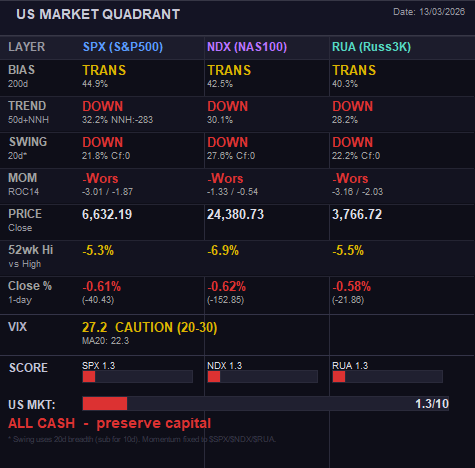Viewport: 475px width, 468px height.
Task: Click SPX trend 32.2% NNH:-283
Action: tap(118, 120)
